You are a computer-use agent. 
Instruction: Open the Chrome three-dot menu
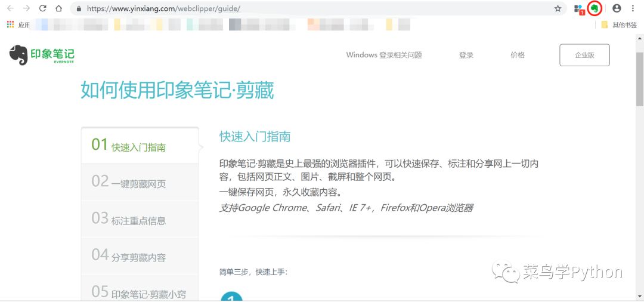(x=633, y=8)
